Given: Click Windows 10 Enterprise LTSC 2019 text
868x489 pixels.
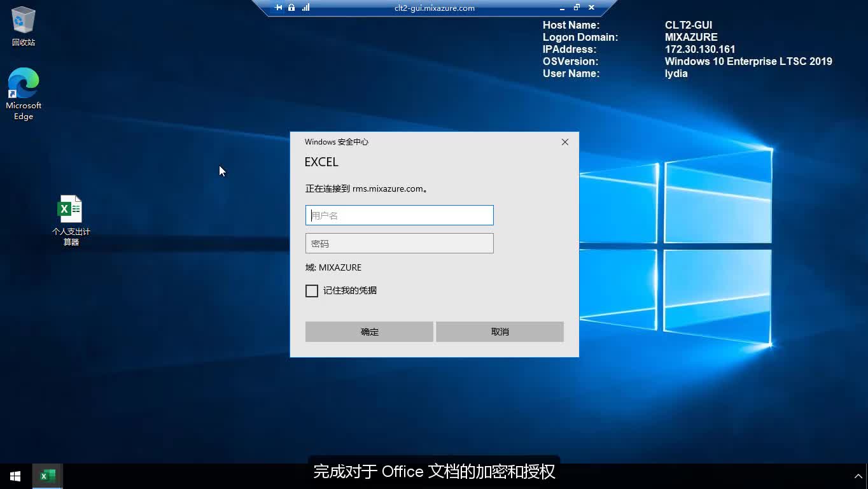Looking at the screenshot, I should pos(748,61).
